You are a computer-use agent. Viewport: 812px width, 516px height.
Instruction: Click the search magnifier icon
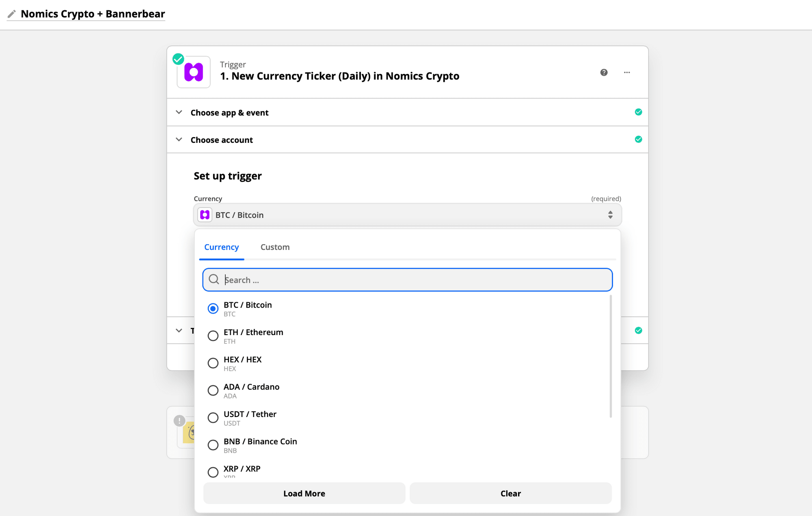214,279
